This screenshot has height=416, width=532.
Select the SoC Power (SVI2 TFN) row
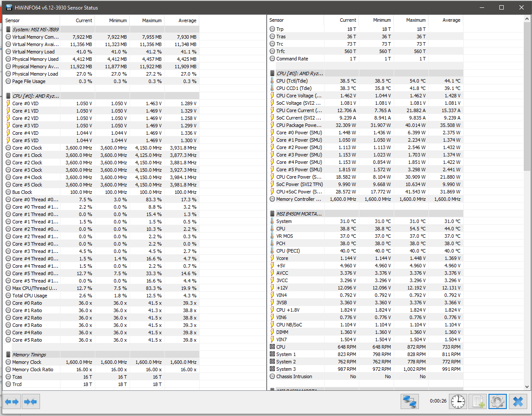[366, 184]
